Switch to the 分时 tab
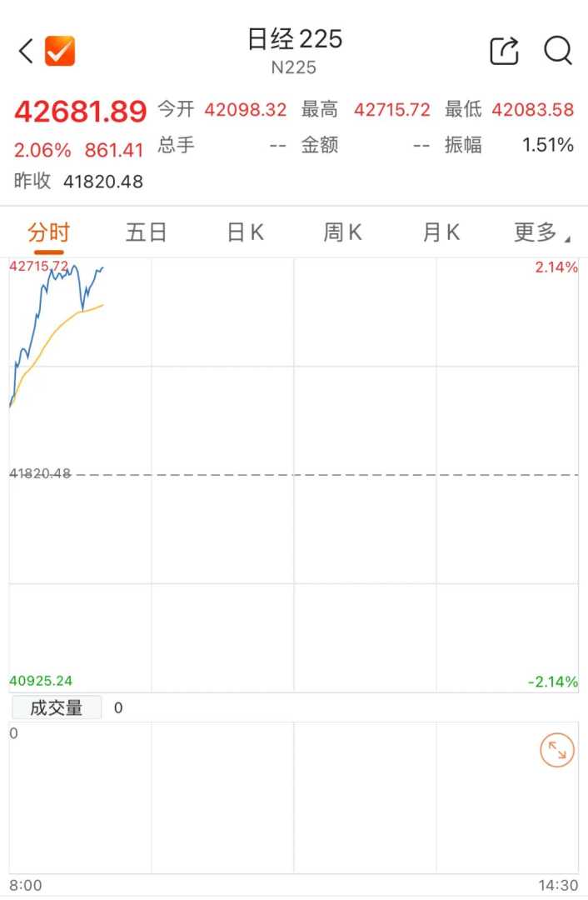 tap(49, 232)
